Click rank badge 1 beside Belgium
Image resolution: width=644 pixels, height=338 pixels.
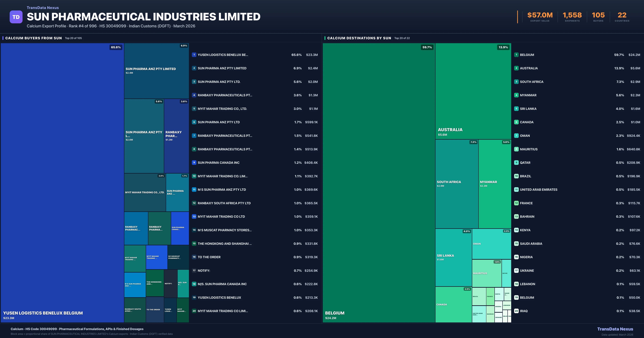click(x=516, y=55)
